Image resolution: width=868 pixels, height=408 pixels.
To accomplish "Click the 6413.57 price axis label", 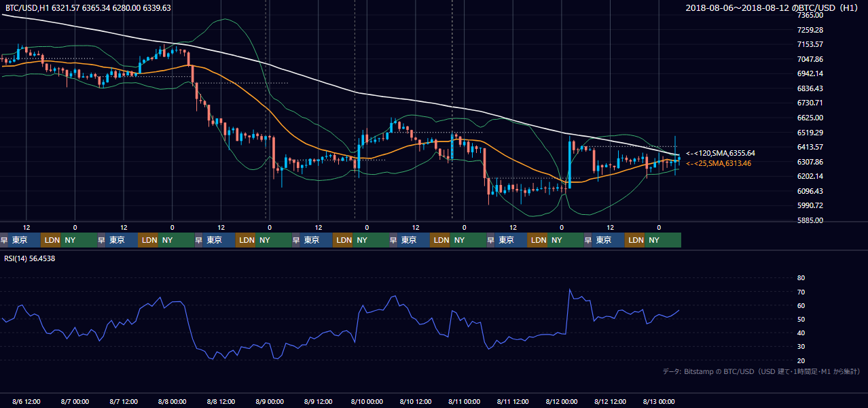I will pyautogui.click(x=810, y=147).
